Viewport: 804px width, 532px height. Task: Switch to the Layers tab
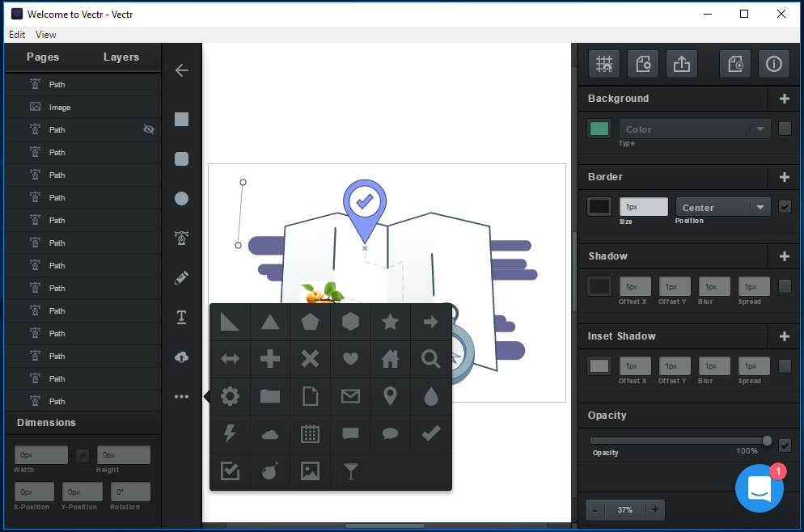tap(121, 57)
